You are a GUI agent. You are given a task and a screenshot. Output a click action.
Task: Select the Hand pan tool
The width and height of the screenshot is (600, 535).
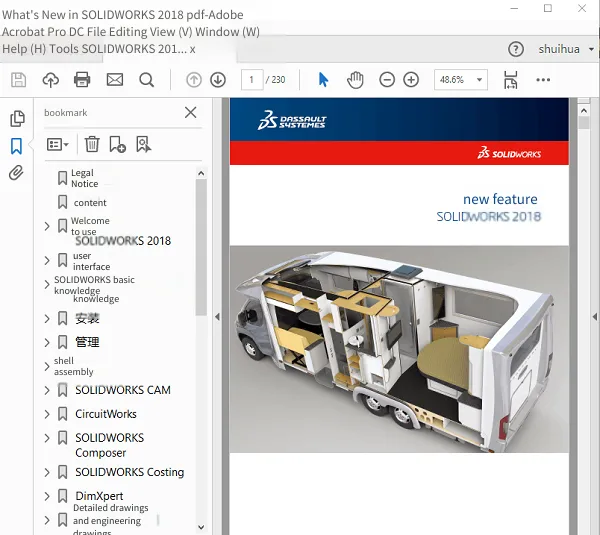point(355,80)
